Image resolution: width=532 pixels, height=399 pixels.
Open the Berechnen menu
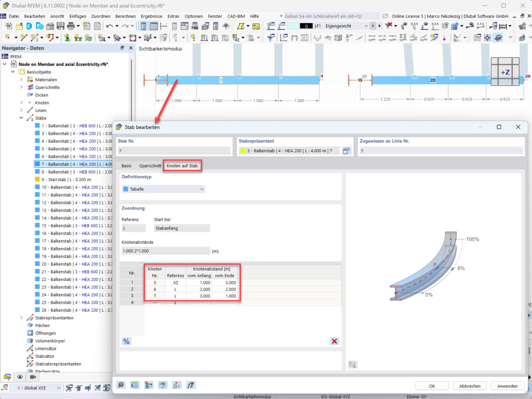point(125,16)
